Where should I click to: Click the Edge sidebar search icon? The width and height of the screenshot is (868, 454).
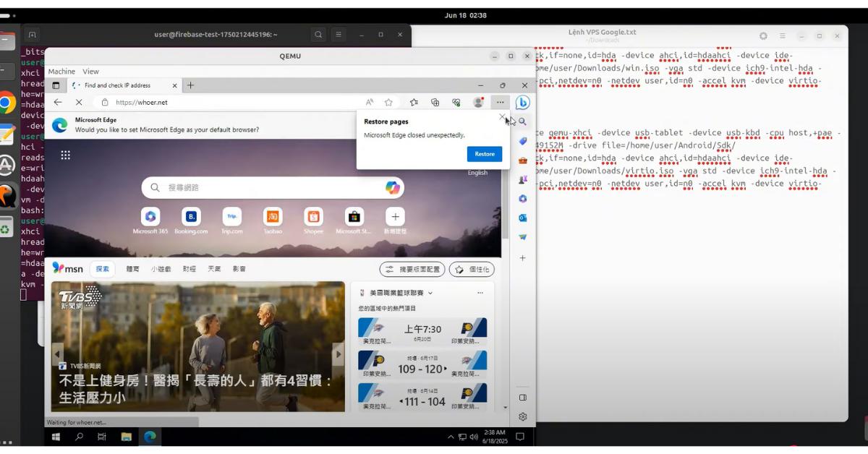coord(522,121)
